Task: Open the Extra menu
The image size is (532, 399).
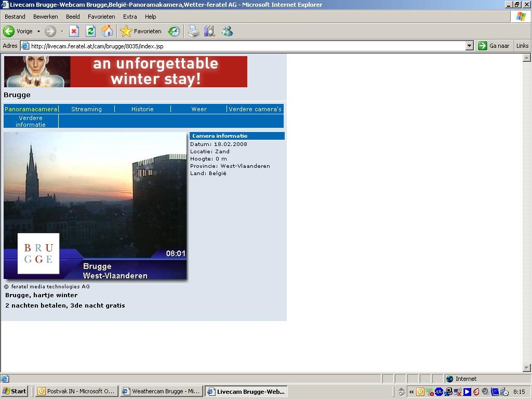Action: point(129,17)
